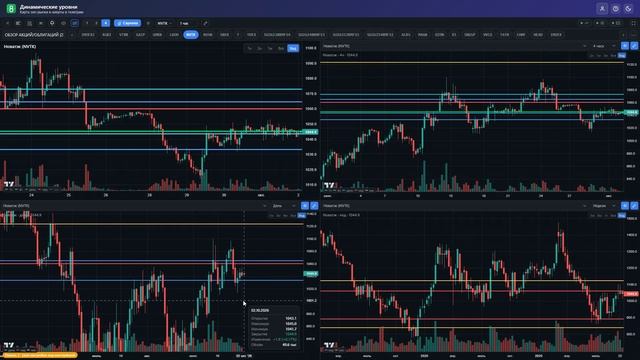The height and width of the screenshot is (360, 640).
Task: Click the second icon in the main toolbar
Action: click(x=18, y=23)
